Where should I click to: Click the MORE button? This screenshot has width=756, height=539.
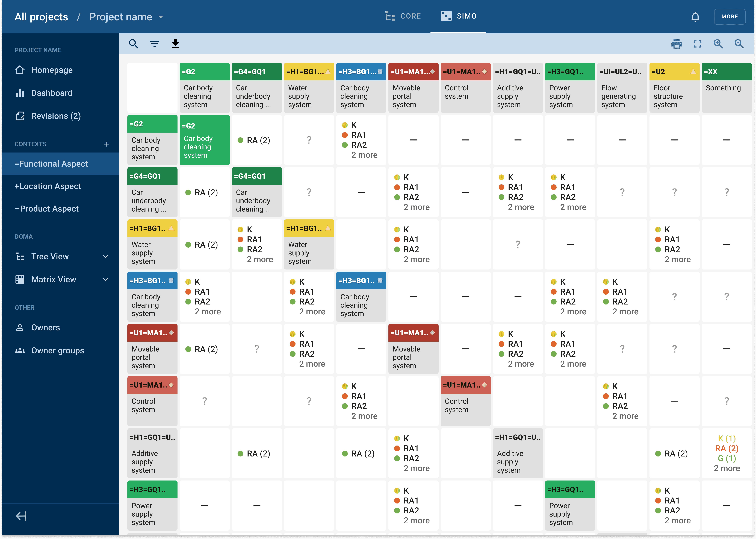click(x=730, y=17)
